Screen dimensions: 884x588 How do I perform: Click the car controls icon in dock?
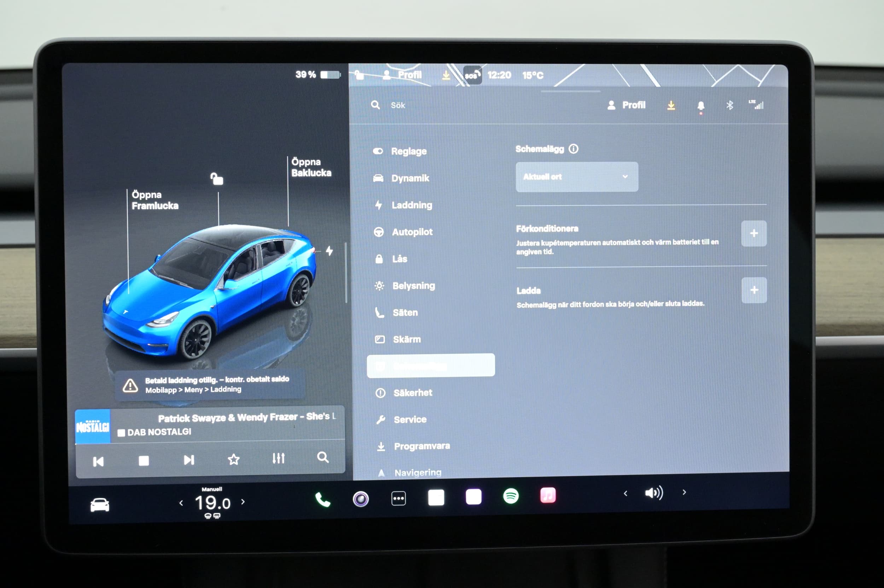click(x=100, y=505)
